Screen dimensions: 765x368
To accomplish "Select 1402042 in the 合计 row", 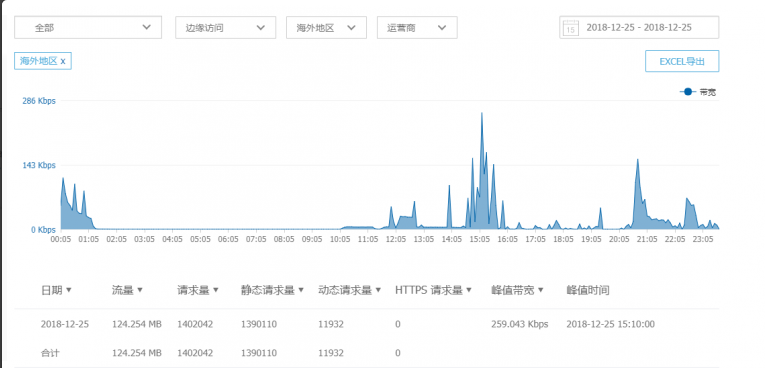I will (x=195, y=353).
